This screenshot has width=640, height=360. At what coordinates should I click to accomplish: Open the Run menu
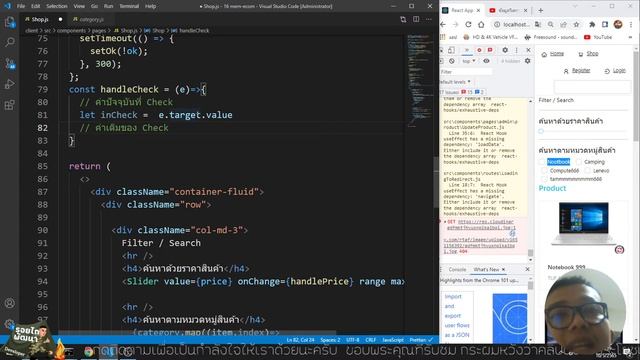click(108, 6)
